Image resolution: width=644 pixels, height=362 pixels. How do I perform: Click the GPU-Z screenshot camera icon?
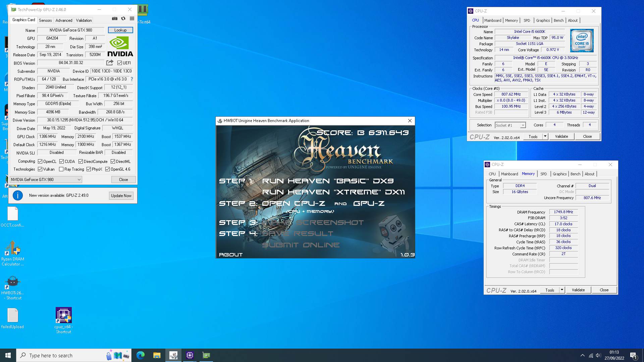point(115,19)
